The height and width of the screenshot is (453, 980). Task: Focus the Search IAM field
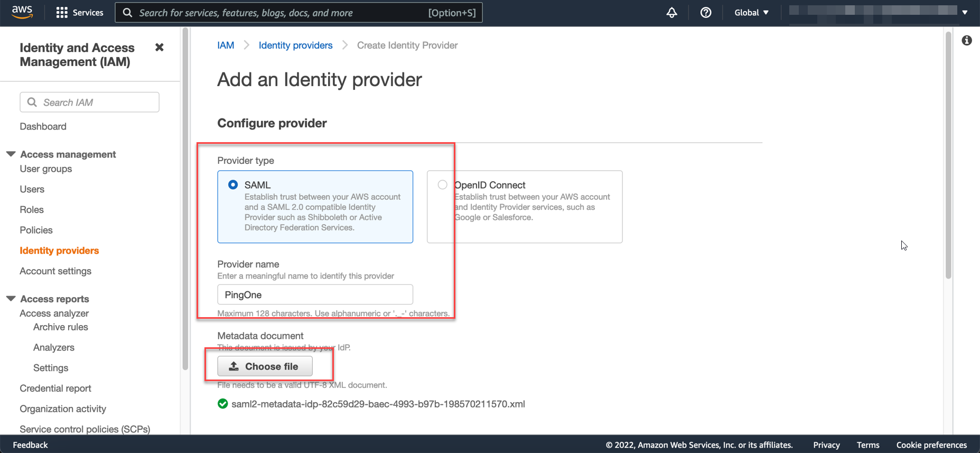(89, 102)
